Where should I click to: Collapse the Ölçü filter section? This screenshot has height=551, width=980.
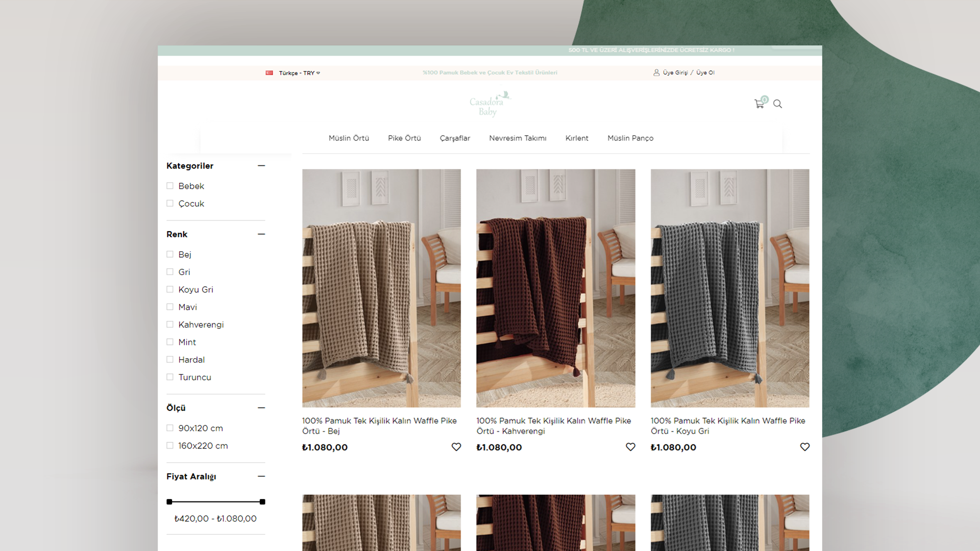261,408
